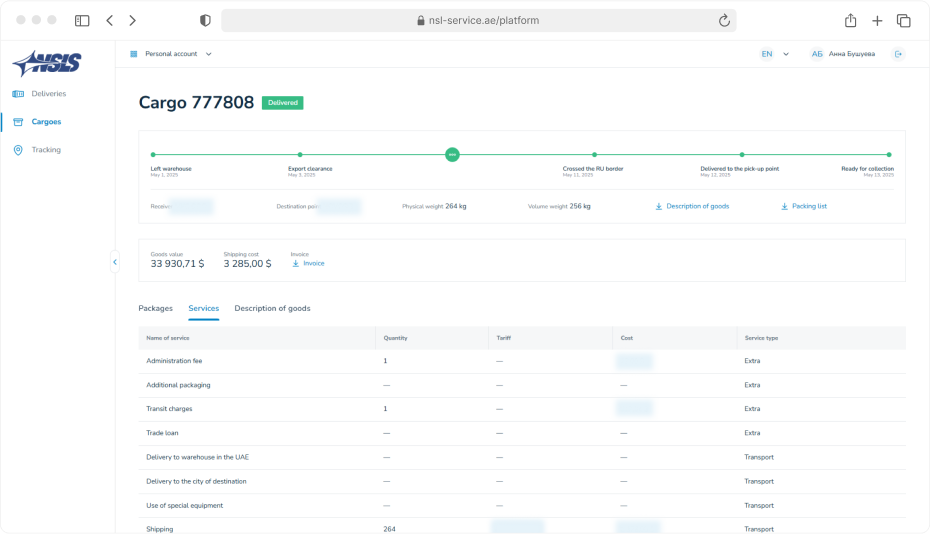The height and width of the screenshot is (534, 930).
Task: Open the EN language selector
Action: pyautogui.click(x=774, y=54)
